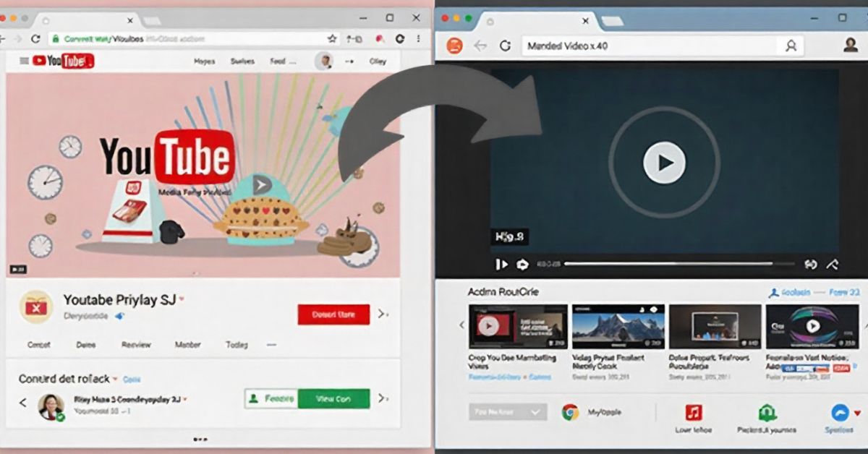Viewport: 868px width, 454px height.
Task: Switch to the Review channel tab
Action: (135, 344)
